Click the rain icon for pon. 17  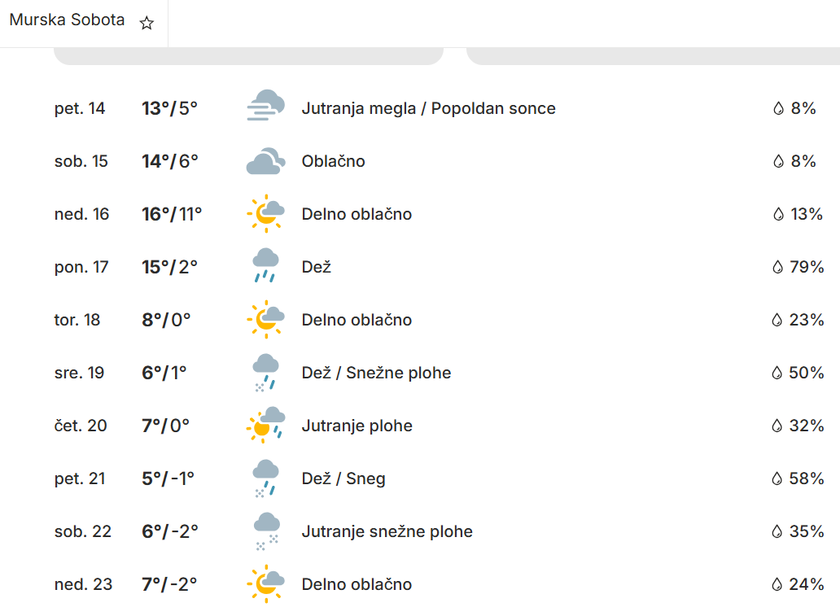[x=265, y=267]
